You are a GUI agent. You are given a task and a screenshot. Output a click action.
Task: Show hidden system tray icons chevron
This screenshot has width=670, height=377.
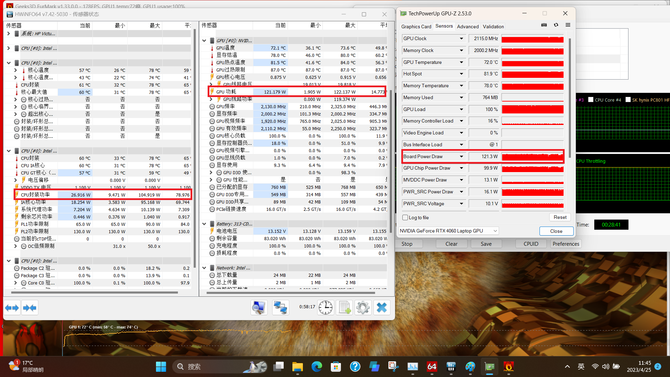(x=567, y=367)
